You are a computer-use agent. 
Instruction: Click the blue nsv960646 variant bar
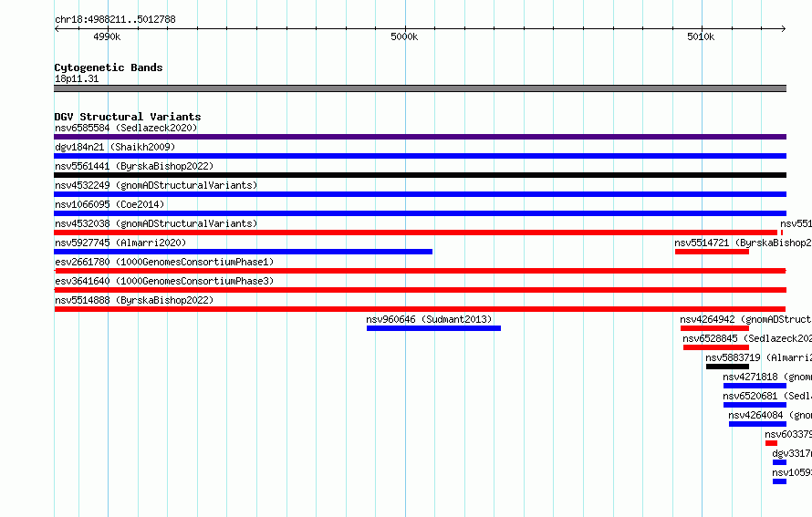click(433, 328)
